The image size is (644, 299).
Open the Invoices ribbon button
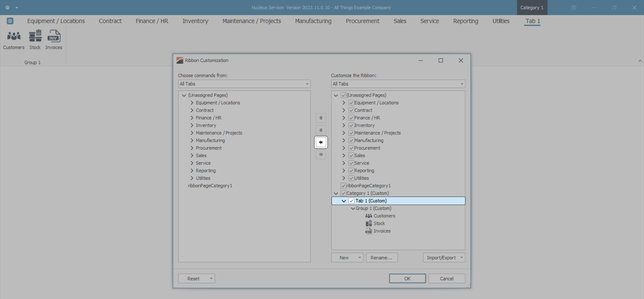54,40
